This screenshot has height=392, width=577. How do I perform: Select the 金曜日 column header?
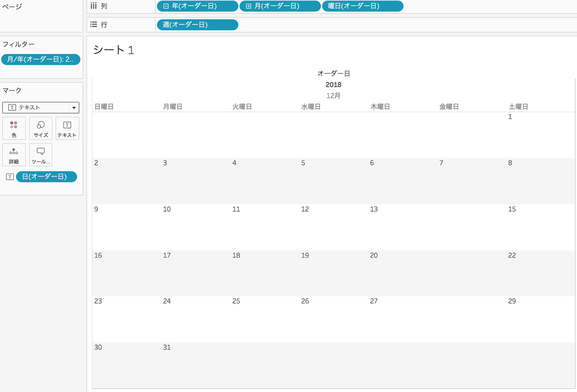pyautogui.click(x=449, y=107)
